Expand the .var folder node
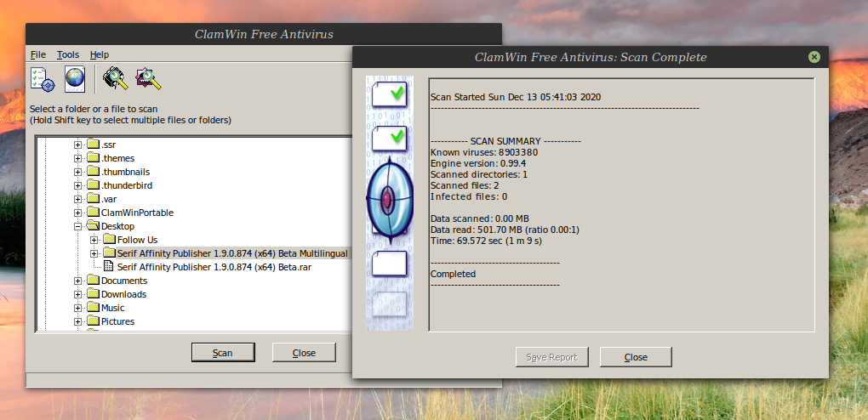 tap(77, 199)
